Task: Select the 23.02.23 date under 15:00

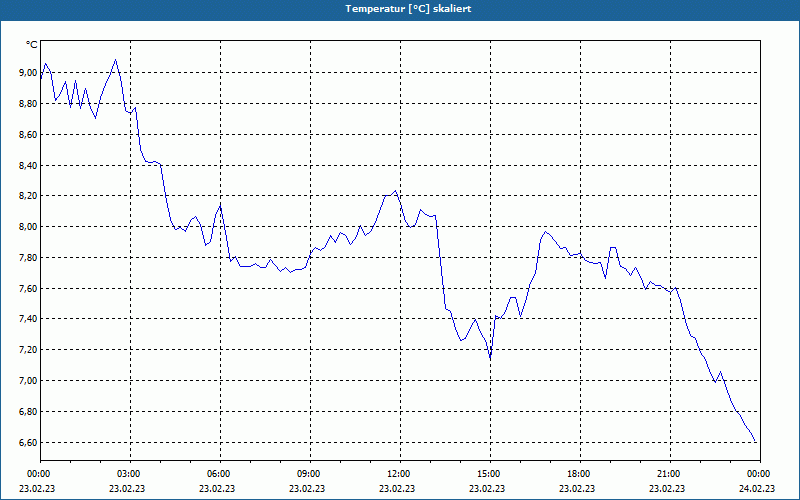Action: coord(487,488)
